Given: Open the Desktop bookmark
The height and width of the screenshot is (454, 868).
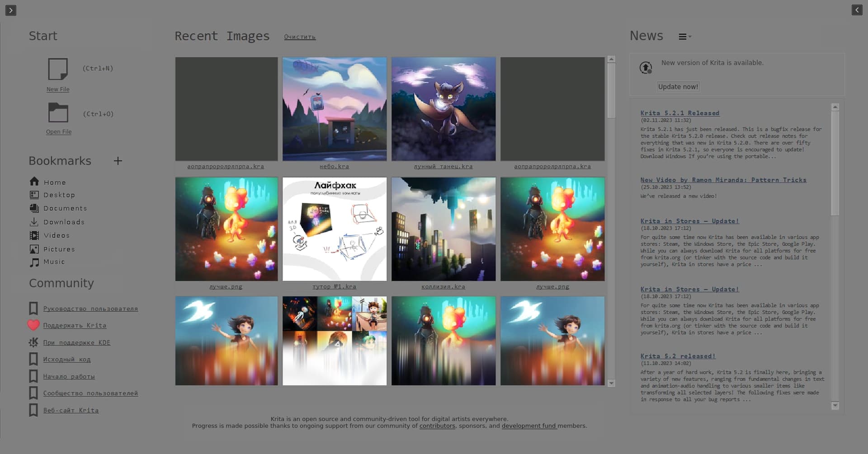Looking at the screenshot, I should (52, 195).
